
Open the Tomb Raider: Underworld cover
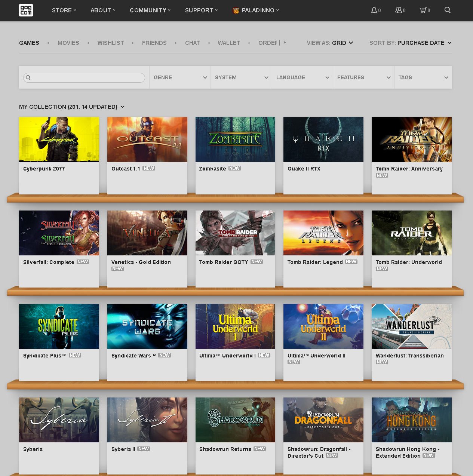coord(412,233)
